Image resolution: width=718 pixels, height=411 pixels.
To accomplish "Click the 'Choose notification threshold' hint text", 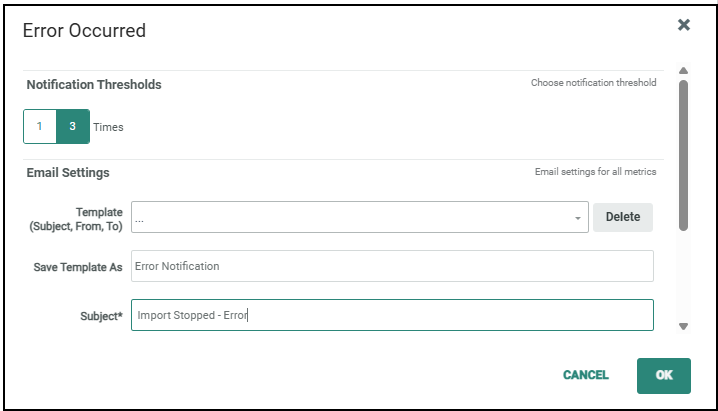I will click(593, 83).
